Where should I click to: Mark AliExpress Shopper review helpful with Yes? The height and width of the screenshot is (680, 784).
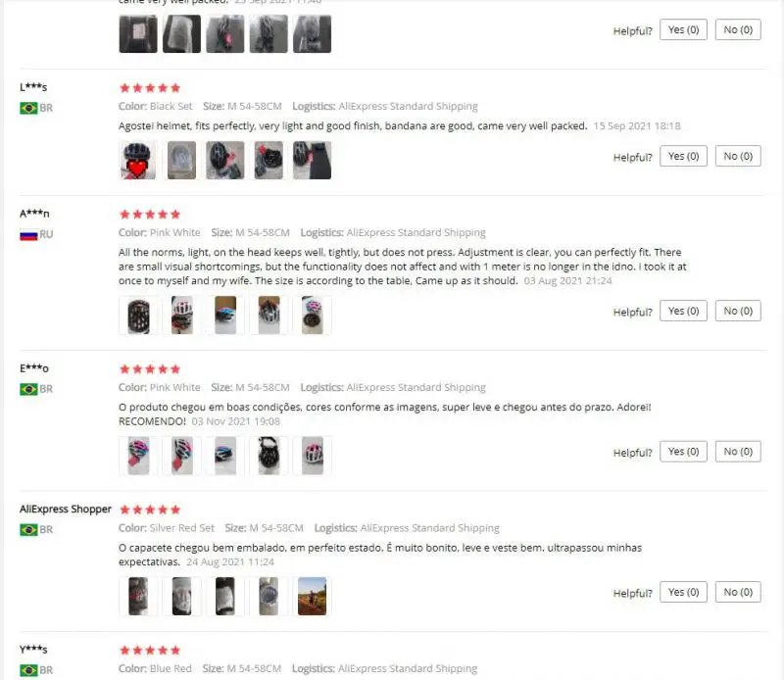[x=683, y=592]
